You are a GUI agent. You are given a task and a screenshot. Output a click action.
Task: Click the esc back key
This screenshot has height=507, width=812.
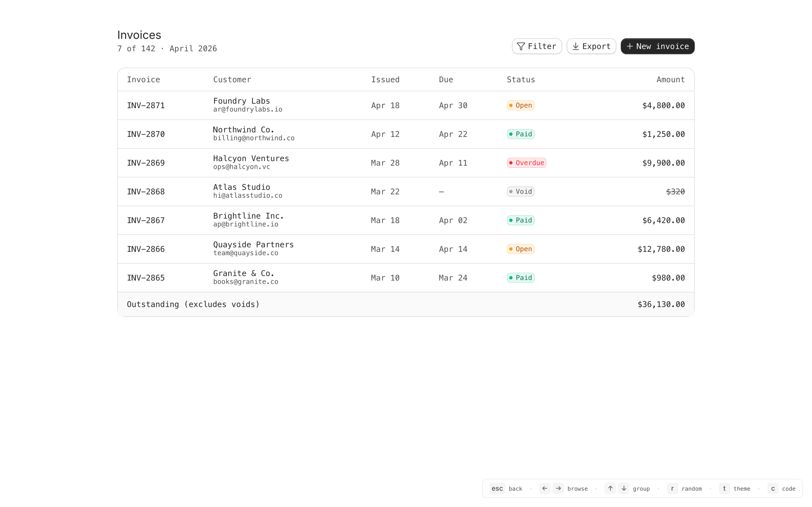(x=497, y=489)
